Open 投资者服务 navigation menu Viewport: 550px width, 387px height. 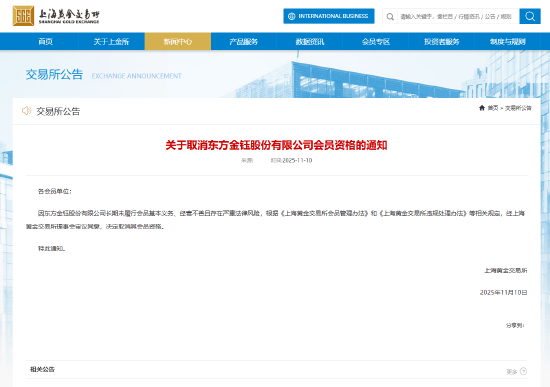click(x=442, y=41)
